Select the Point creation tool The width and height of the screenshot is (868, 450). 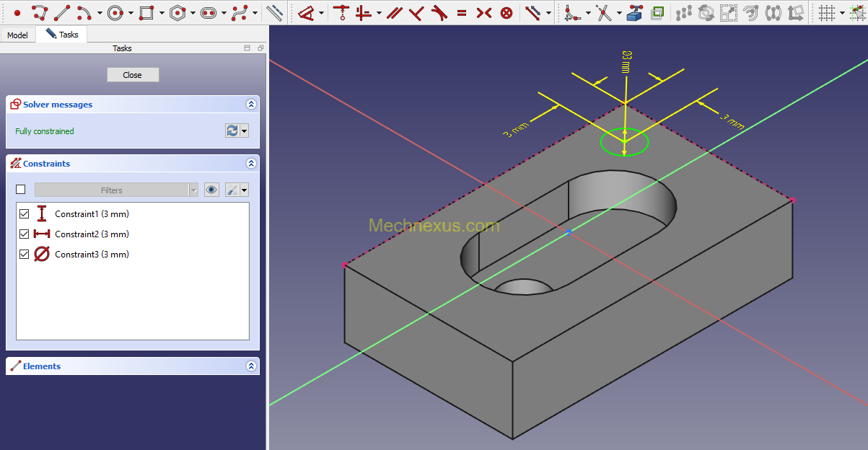point(17,12)
